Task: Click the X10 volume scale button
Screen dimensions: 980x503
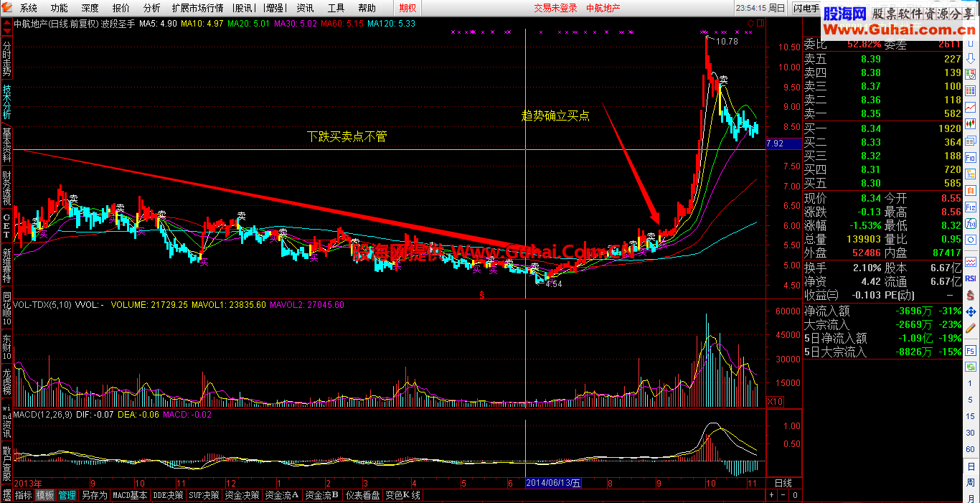Action: (x=776, y=401)
